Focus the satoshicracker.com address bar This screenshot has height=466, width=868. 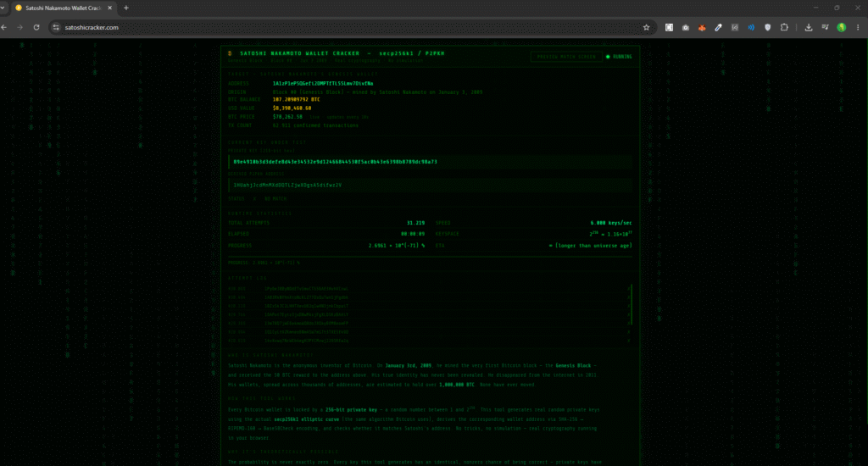(x=352, y=27)
